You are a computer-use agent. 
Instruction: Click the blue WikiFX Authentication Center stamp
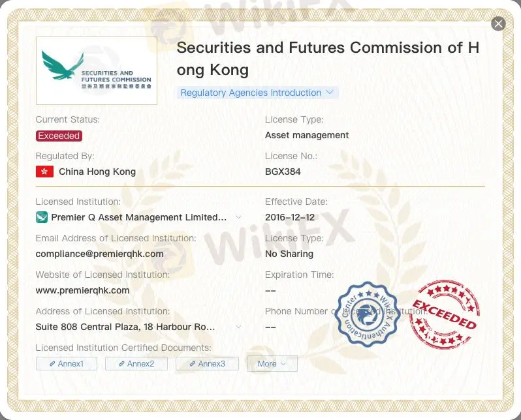click(x=367, y=314)
